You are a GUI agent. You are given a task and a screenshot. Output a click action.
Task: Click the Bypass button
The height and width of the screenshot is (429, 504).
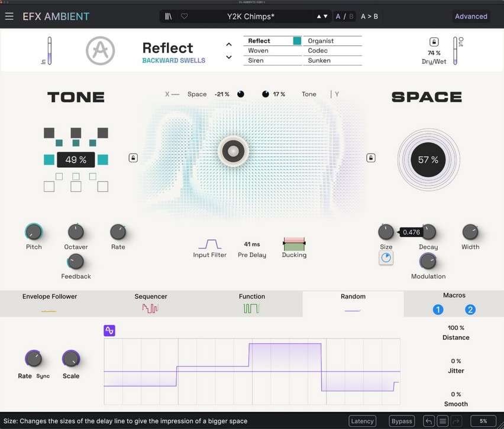click(x=402, y=421)
